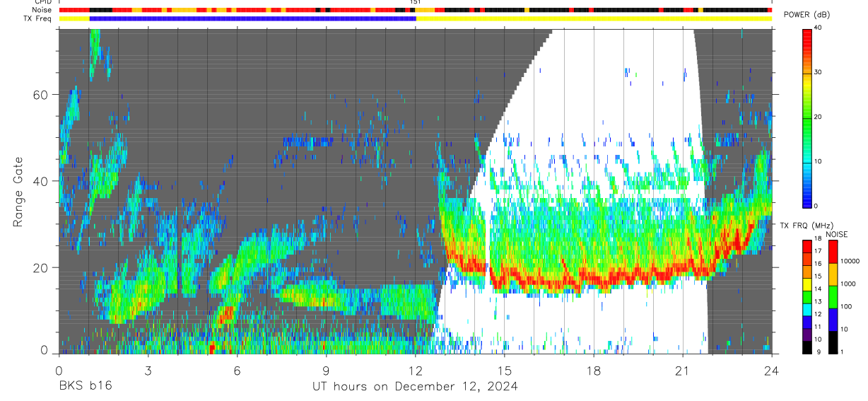Click the 12 tick on the UT hours axis
Image resolution: width=868 pixels, height=401 pixels.
(415, 370)
